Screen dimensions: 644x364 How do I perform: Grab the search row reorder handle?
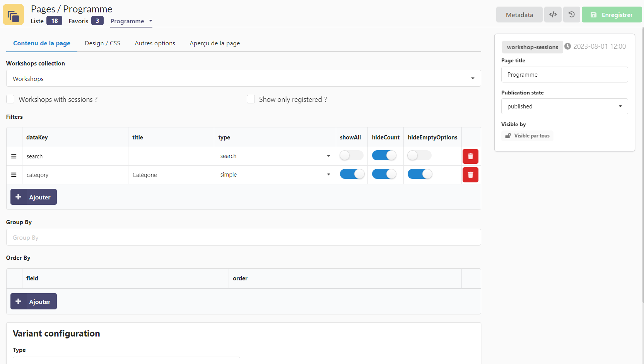point(14,156)
